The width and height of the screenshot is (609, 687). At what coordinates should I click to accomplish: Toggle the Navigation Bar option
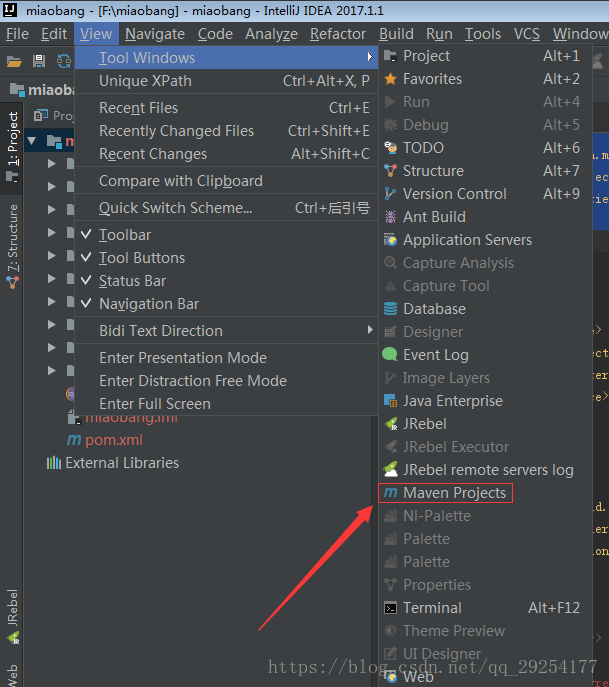227,304
